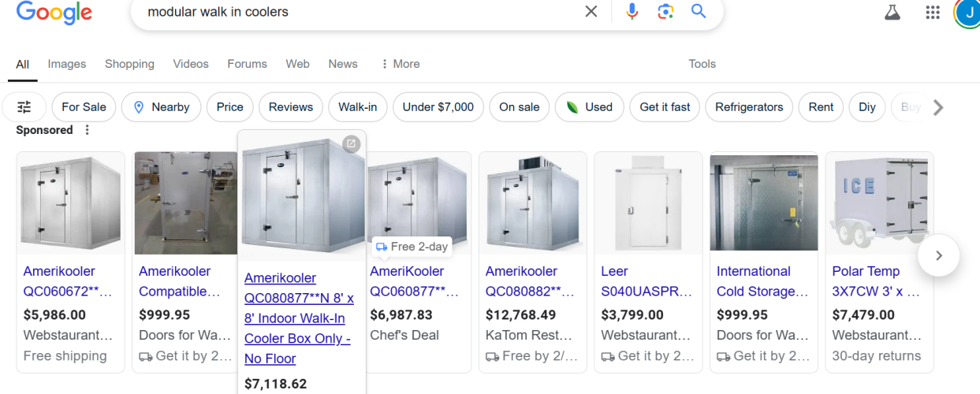Open Amerikooler QC080877 Indoor Walk-In link
Screen dimensions: 980x394
click(x=299, y=318)
